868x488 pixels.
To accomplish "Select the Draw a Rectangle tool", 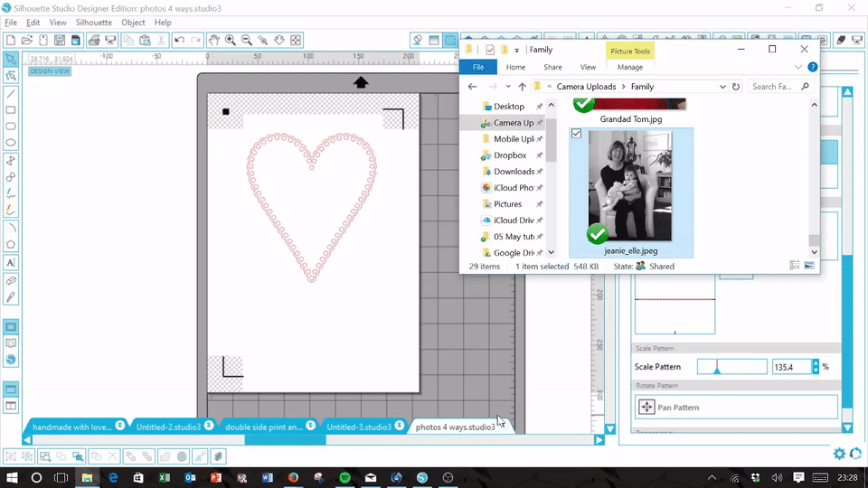I will (11, 110).
